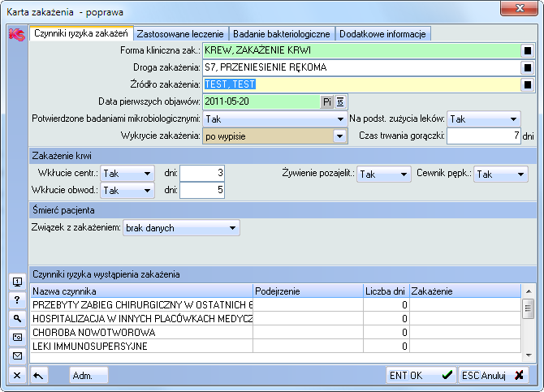Switch to Zastosowane leczenie tab
The image size is (544, 392).
coord(181,34)
